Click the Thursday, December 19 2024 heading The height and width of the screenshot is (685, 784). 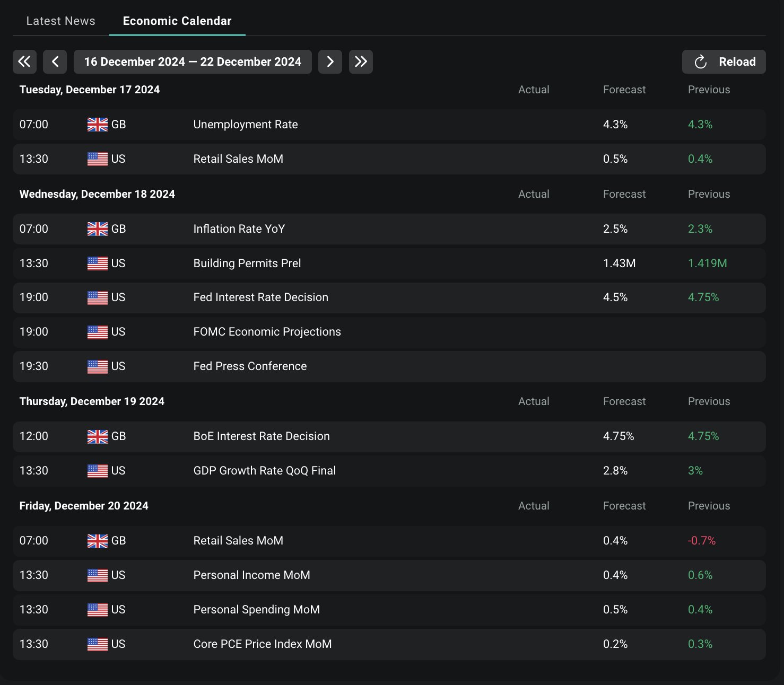[92, 401]
